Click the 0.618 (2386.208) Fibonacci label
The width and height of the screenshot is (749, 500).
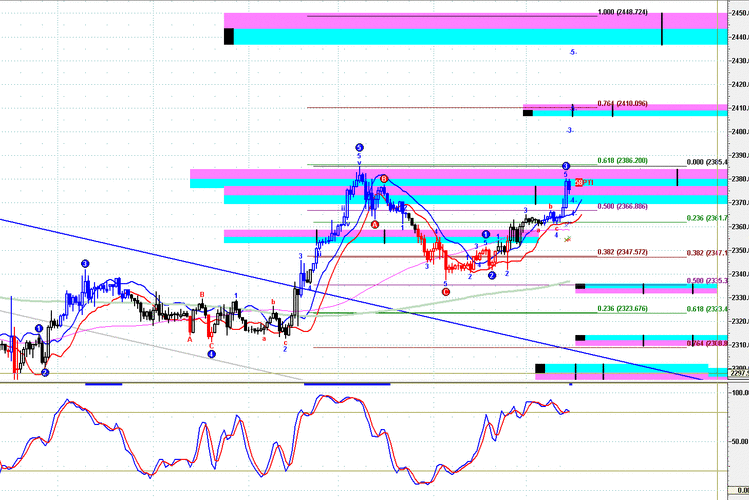tap(622, 160)
